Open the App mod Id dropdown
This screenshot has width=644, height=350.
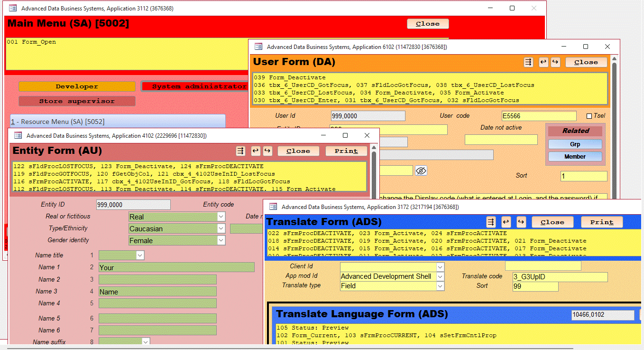click(x=440, y=276)
